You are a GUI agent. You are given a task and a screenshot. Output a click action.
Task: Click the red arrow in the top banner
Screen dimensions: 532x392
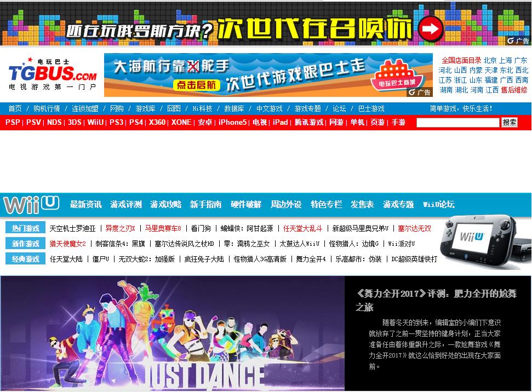click(430, 29)
